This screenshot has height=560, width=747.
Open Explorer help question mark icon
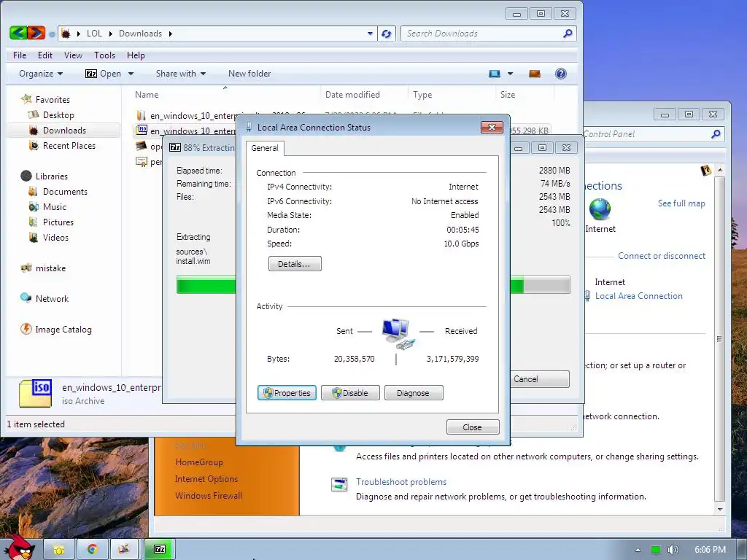[x=561, y=74]
